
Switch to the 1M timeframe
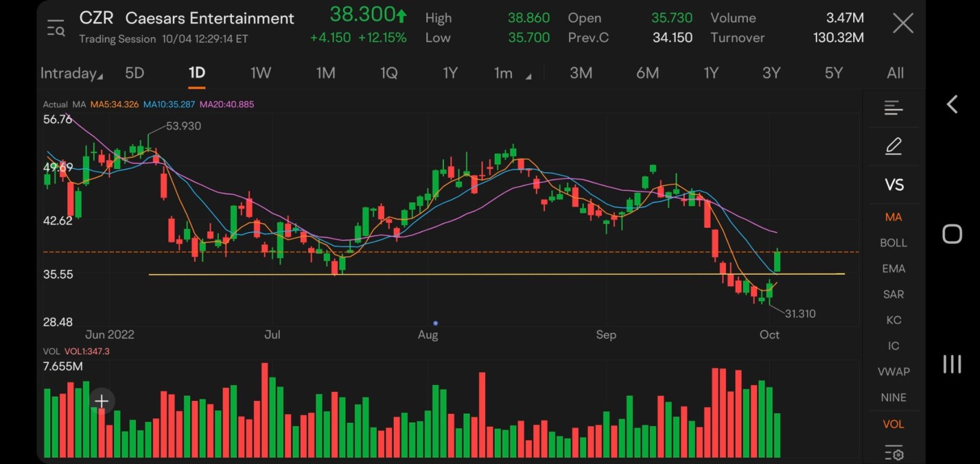pyautogui.click(x=326, y=73)
